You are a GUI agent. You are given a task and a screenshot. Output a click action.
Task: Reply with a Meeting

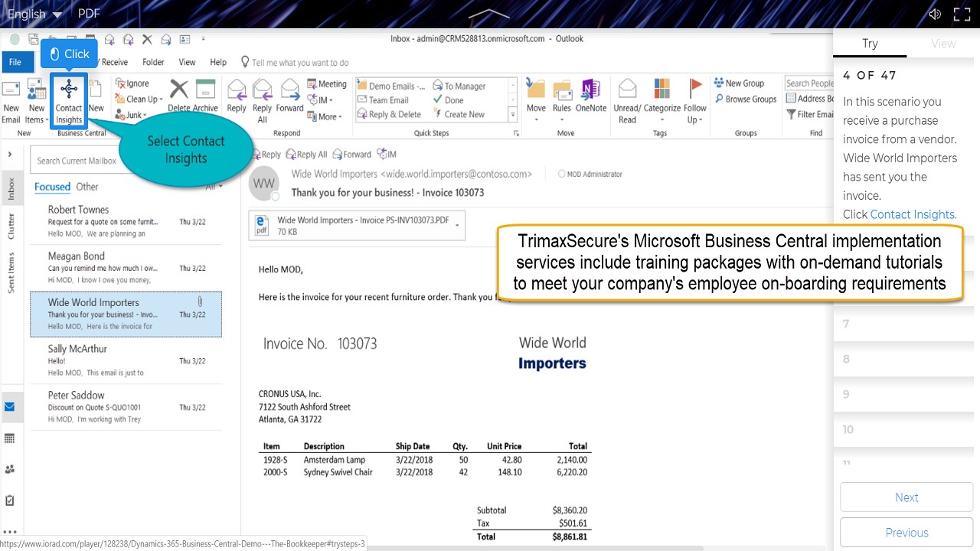[327, 83]
